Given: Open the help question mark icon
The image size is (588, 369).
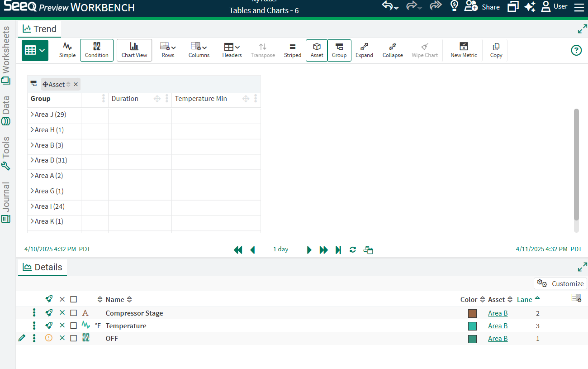Looking at the screenshot, I should coord(576,50).
